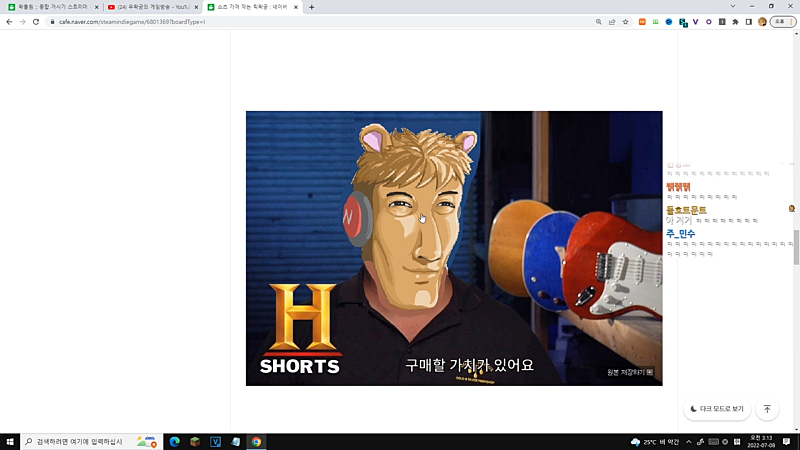Click the page vertical scrollbar thumb
This screenshot has width=800, height=450.
point(796,247)
